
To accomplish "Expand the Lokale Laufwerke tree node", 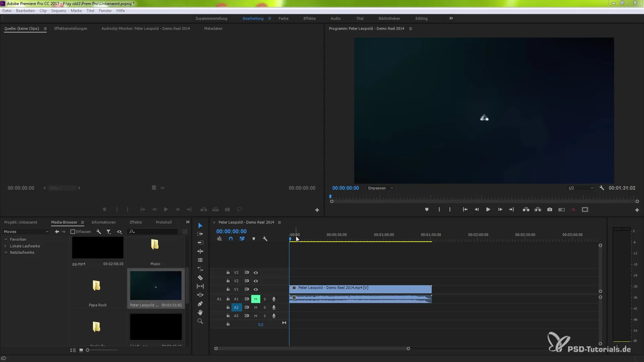I will click(x=6, y=246).
